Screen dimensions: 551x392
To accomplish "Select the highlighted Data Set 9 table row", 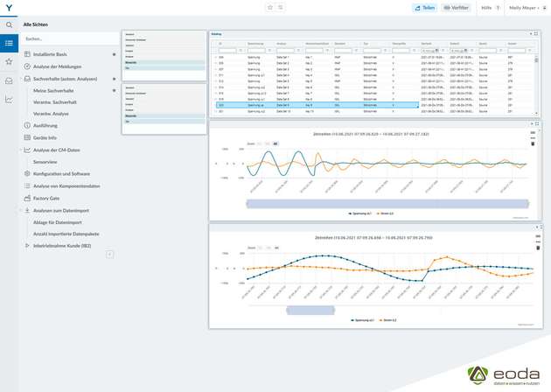I will click(317, 105).
